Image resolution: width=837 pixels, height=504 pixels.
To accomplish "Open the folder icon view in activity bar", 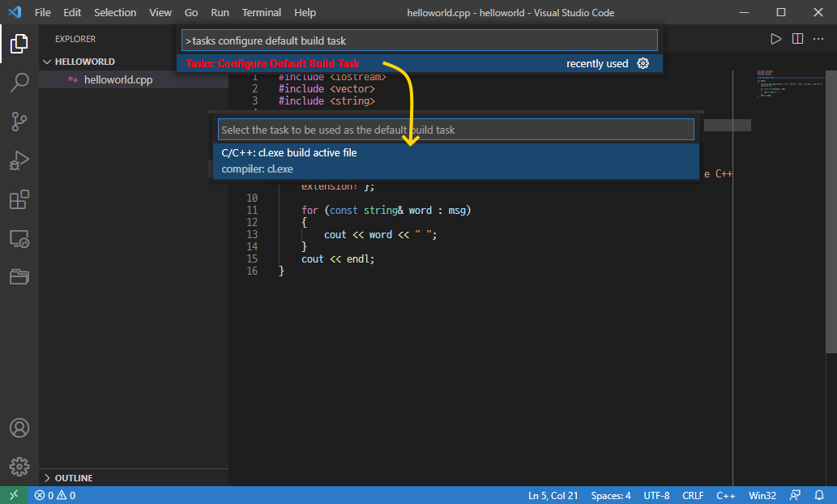I will (19, 276).
